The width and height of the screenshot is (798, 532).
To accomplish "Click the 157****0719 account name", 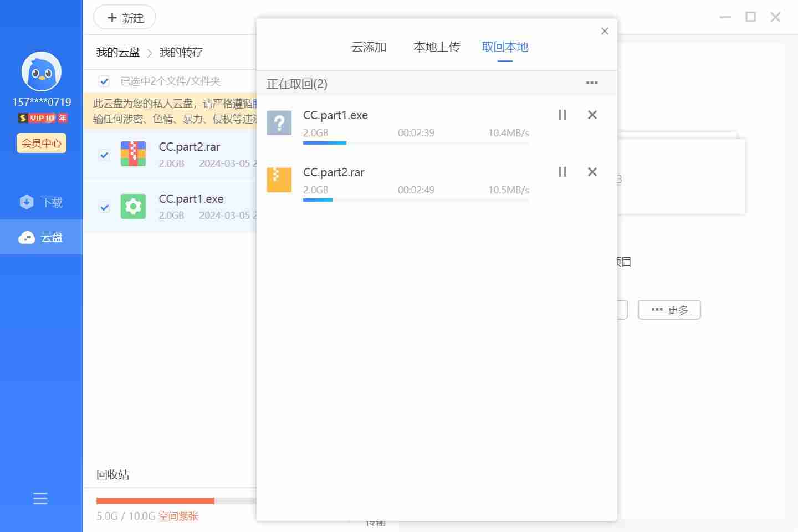I will tap(42, 102).
